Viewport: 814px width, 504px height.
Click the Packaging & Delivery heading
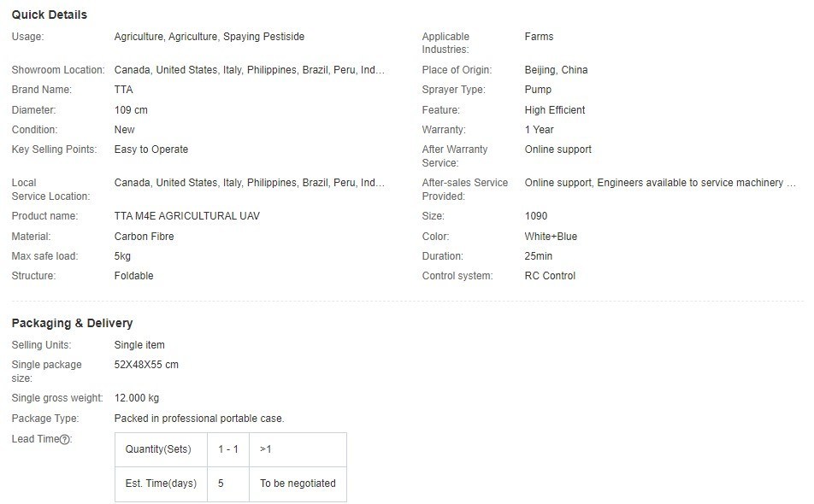[72, 323]
